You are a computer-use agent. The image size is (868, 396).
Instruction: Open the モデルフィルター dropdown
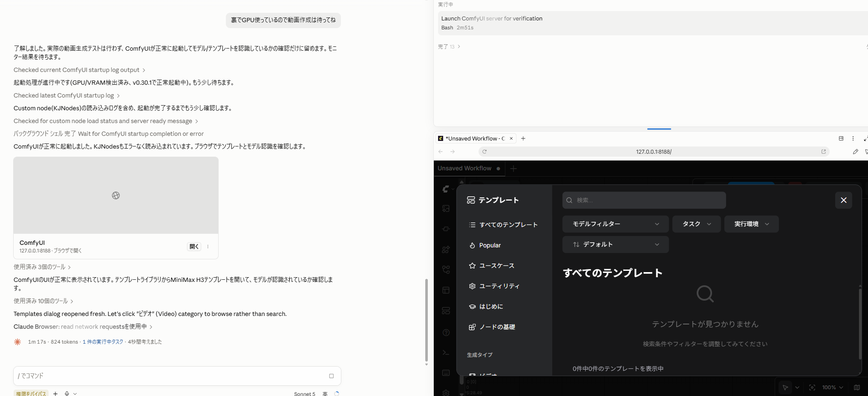click(x=615, y=224)
